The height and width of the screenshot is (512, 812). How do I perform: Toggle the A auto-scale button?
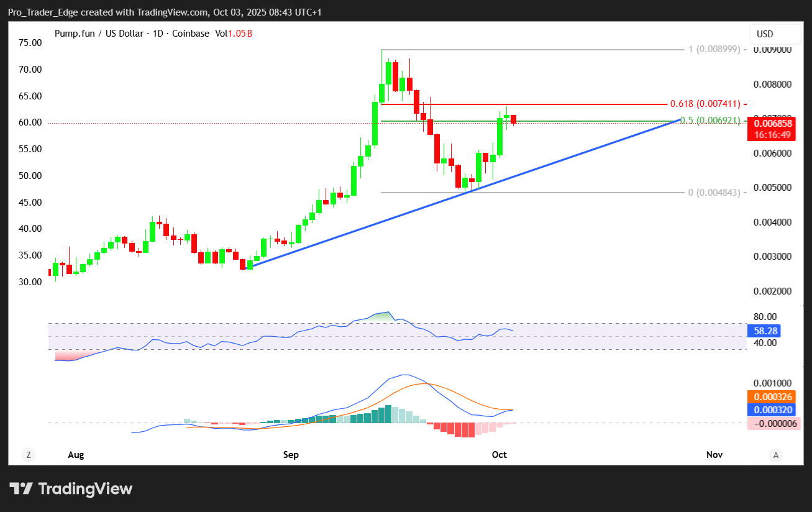775,455
